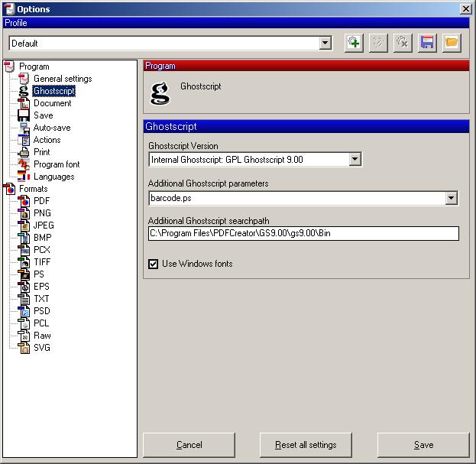Viewport: 476px width, 464px height.
Task: Toggle the Use Windows fonts checkbox
Action: tap(154, 264)
